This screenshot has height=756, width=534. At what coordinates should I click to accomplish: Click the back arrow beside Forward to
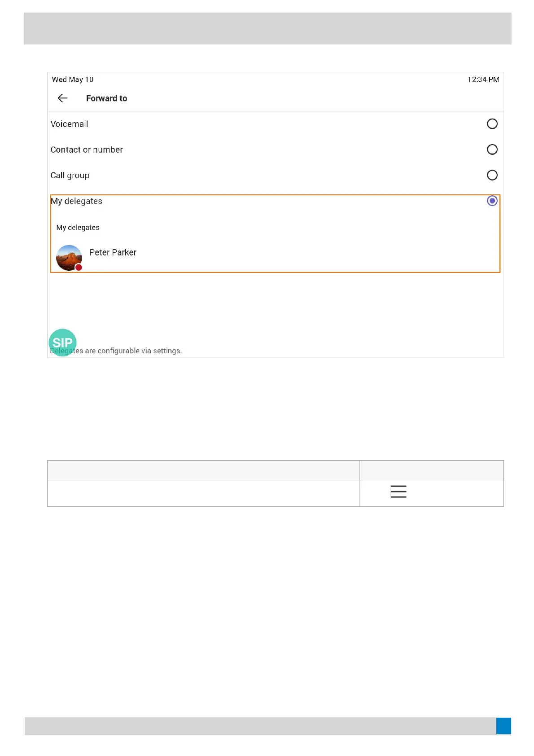(62, 98)
